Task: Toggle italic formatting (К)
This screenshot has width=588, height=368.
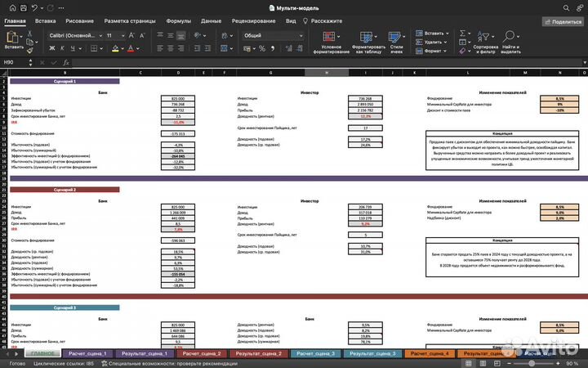Action: point(64,48)
